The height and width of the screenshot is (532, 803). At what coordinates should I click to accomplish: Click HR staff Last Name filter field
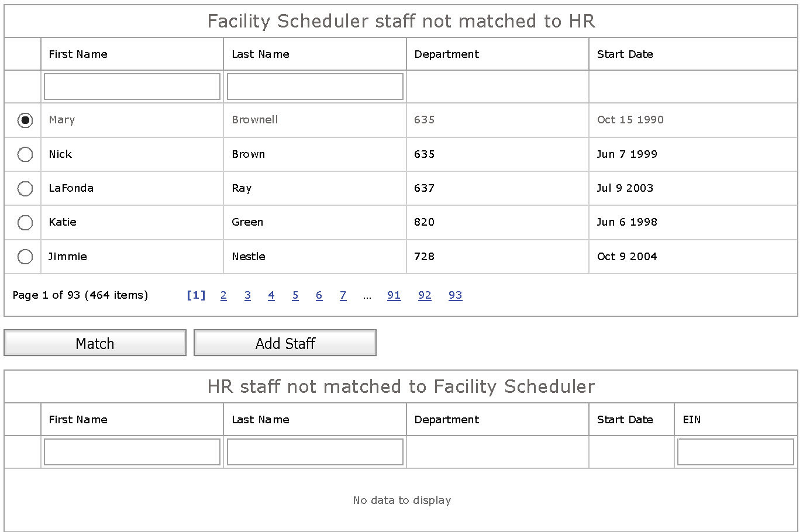point(315,452)
